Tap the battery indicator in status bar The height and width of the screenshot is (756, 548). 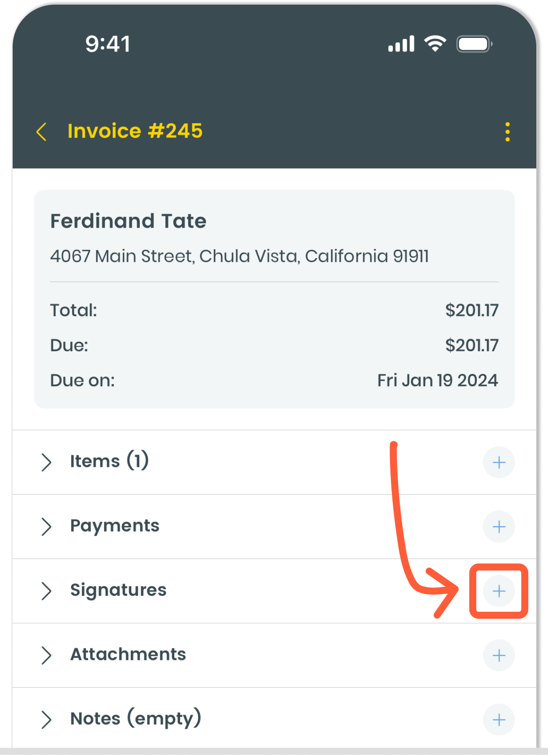[474, 44]
